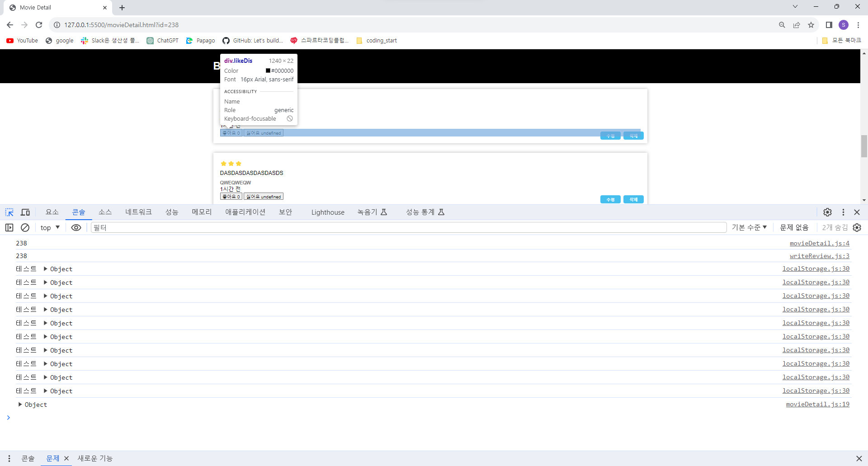Switch to the 요소 tab
The width and height of the screenshot is (868, 466).
[x=52, y=212]
